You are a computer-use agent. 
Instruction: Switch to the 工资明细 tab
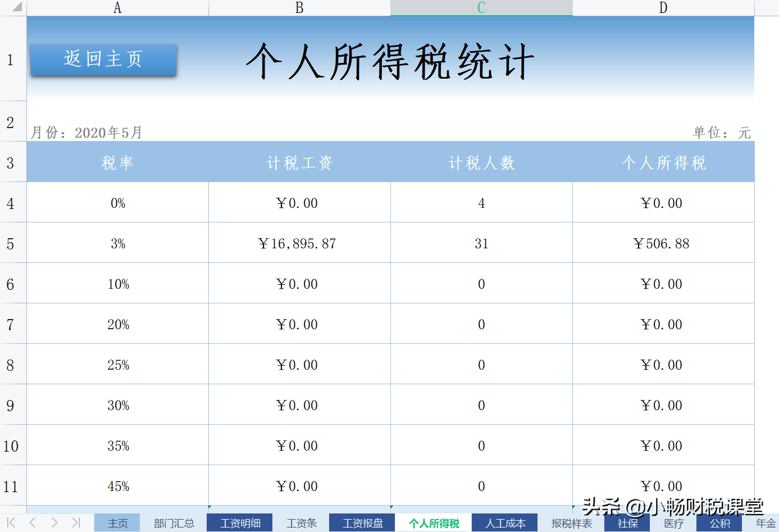240,523
